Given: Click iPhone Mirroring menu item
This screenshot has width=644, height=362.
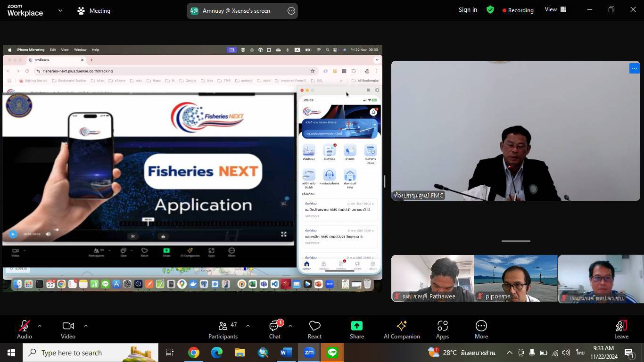Looking at the screenshot, I should pyautogui.click(x=30, y=49).
